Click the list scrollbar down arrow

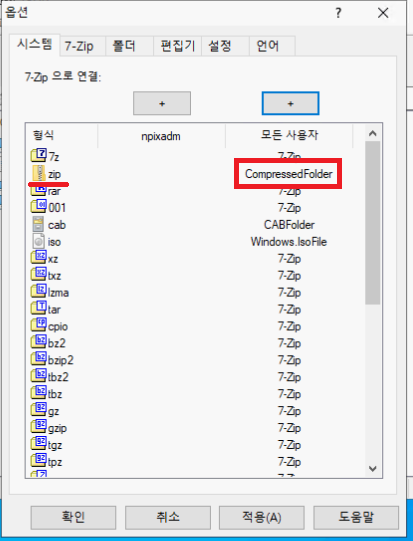pyautogui.click(x=373, y=469)
